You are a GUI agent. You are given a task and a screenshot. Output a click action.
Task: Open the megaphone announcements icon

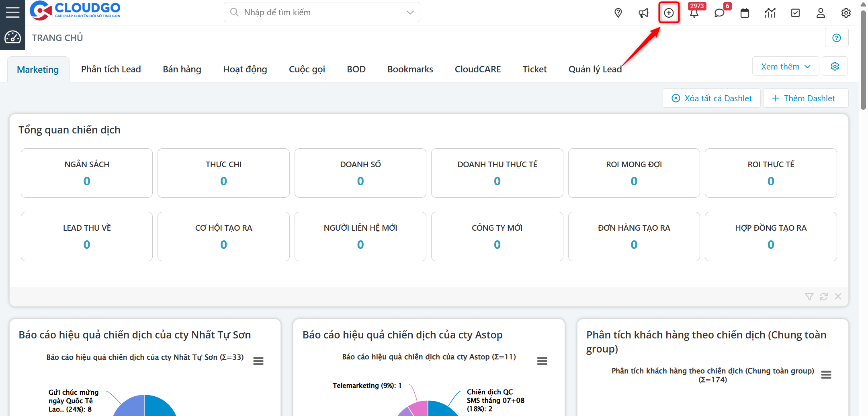[643, 13]
